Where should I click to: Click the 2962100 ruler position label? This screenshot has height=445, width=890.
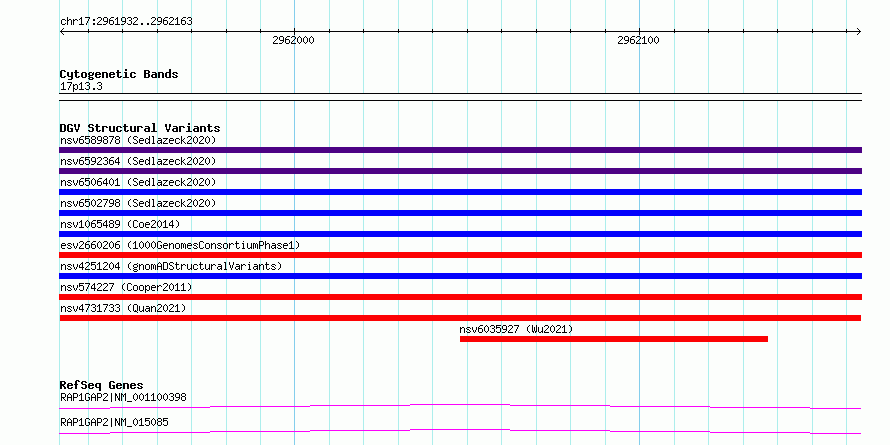pyautogui.click(x=639, y=40)
